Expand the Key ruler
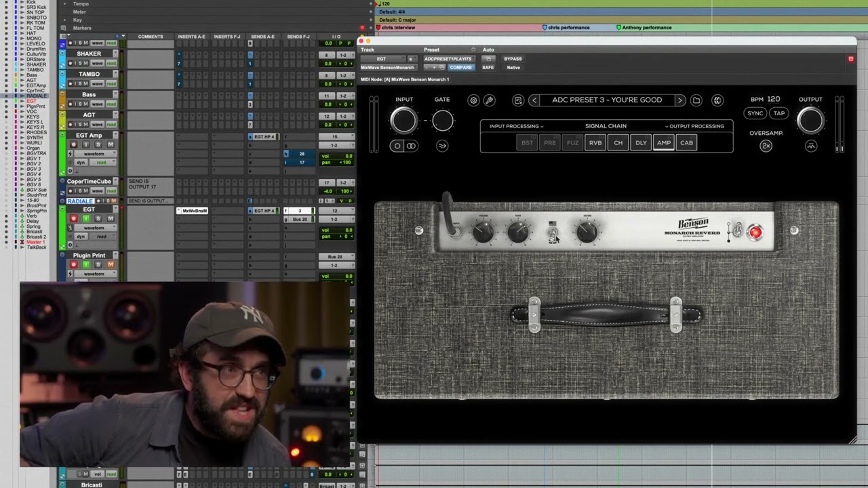 [65, 20]
